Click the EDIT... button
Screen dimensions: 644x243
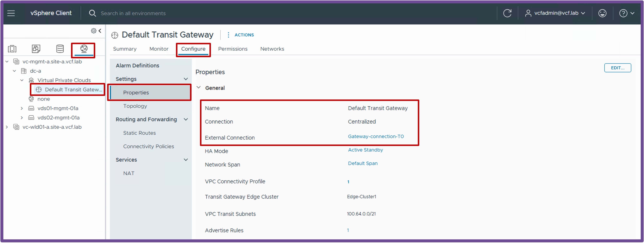pos(618,68)
